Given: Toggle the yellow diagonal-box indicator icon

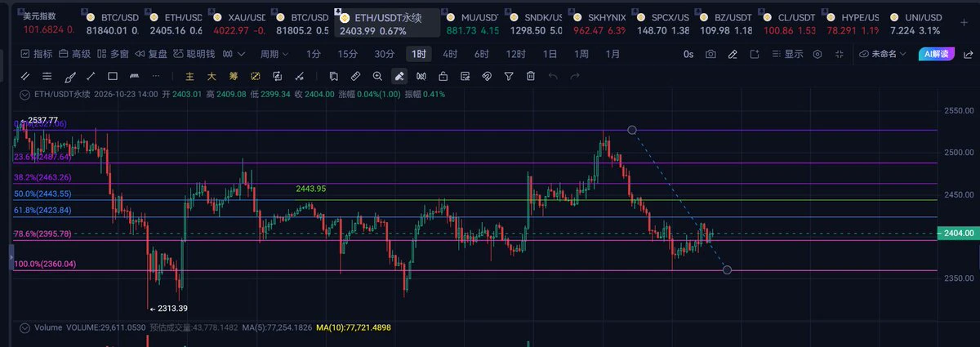Looking at the screenshot, I should 256,76.
